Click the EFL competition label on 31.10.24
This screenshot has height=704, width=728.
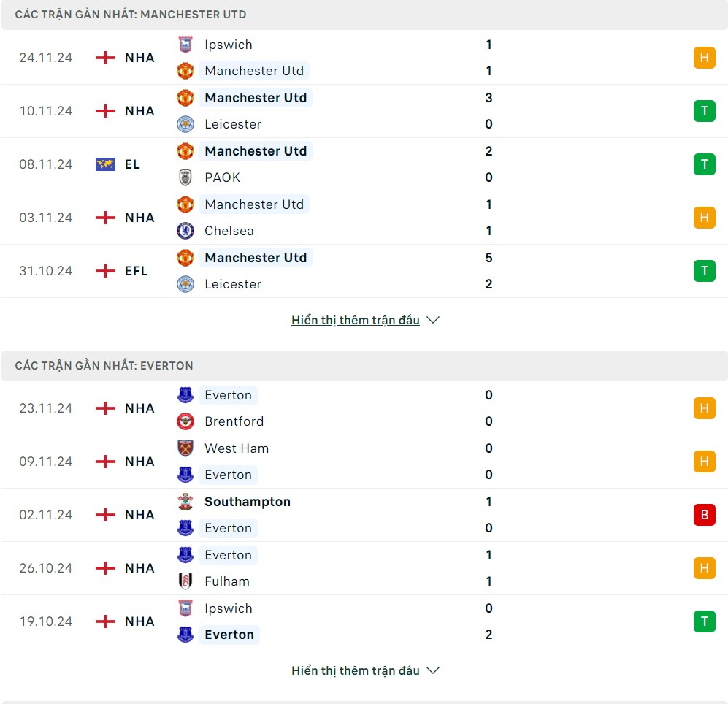136,271
